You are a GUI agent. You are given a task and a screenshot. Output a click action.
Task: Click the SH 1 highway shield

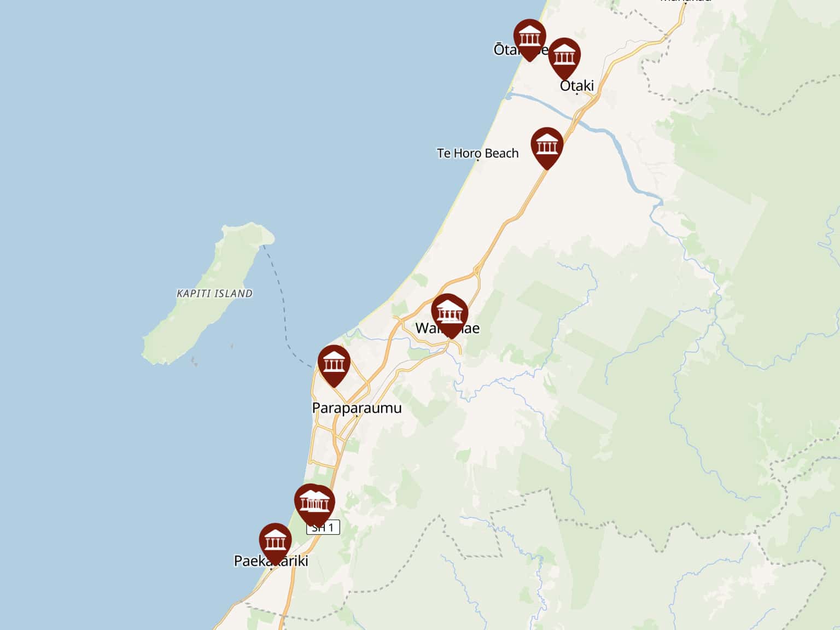click(323, 527)
